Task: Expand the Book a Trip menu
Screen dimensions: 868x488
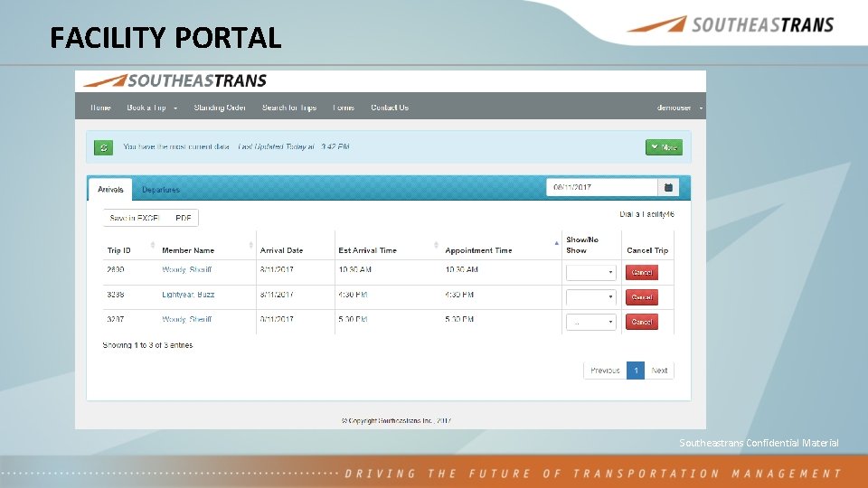Action: pos(152,108)
